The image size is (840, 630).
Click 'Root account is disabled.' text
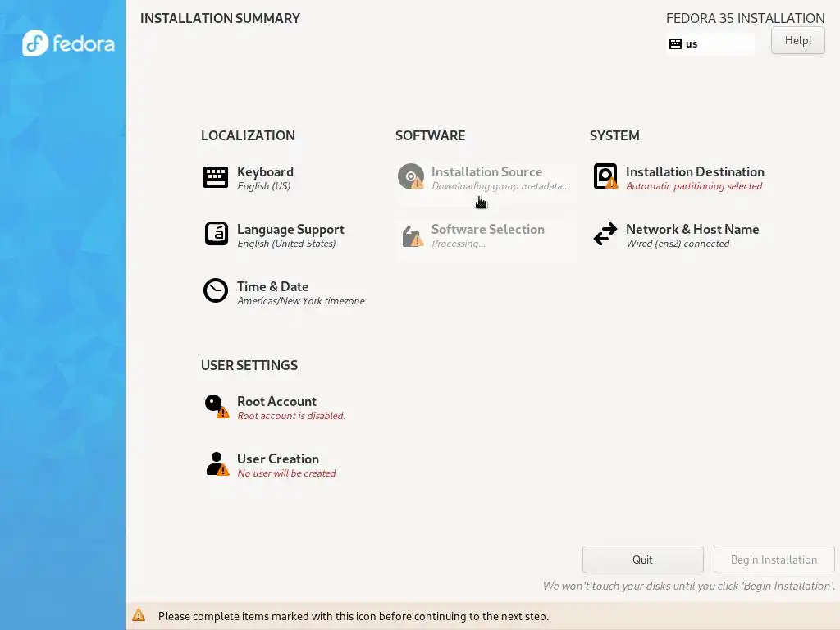click(291, 416)
